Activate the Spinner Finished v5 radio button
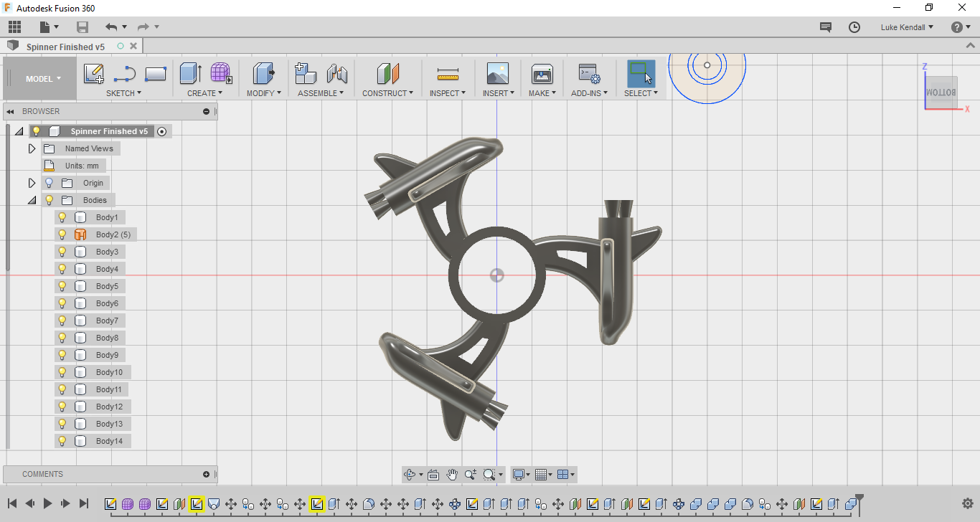This screenshot has width=980, height=522. (x=162, y=131)
